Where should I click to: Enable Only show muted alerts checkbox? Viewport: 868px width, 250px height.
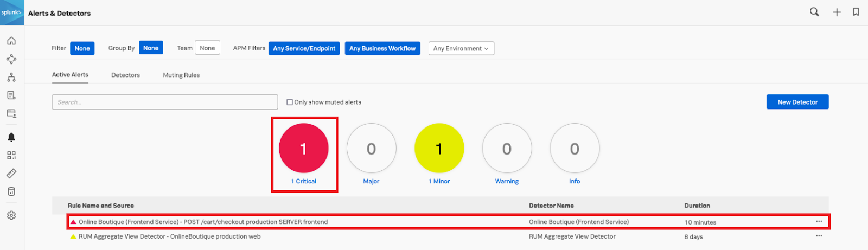290,102
